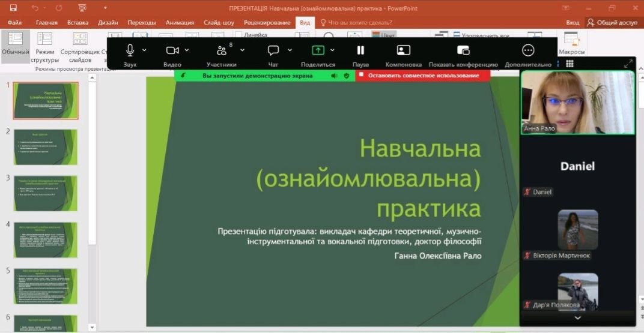644x333 pixels.
Task: Toggle the Zoom camera (Видео) icon
Action: click(172, 50)
